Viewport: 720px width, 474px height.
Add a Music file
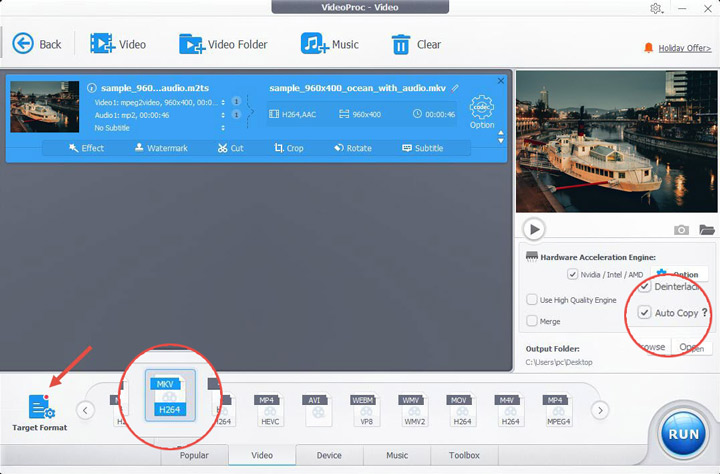[x=330, y=44]
